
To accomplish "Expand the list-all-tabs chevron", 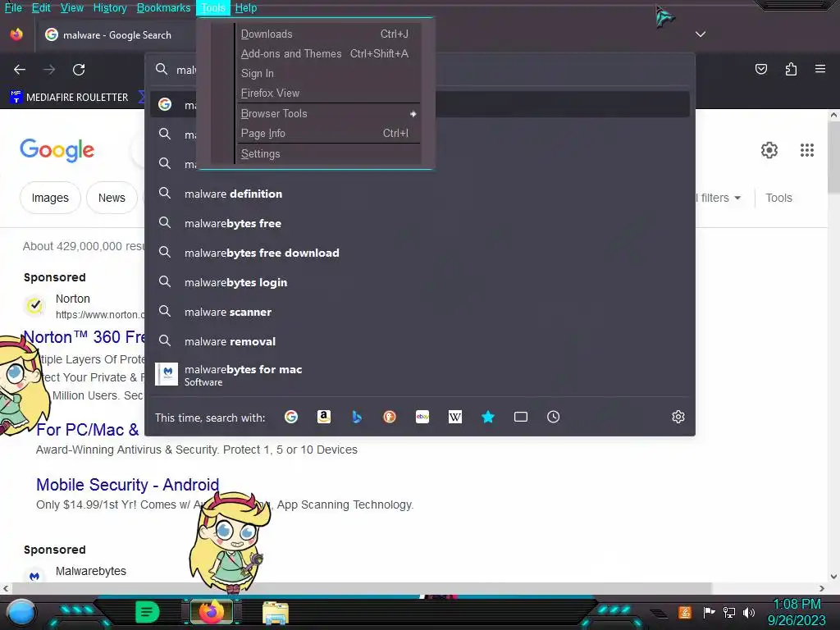I will [x=701, y=34].
